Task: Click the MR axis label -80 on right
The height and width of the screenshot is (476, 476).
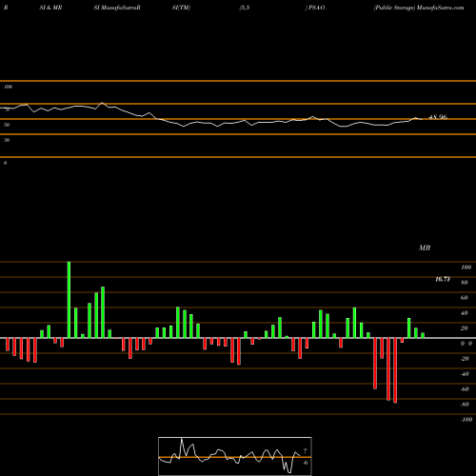Action: click(465, 405)
